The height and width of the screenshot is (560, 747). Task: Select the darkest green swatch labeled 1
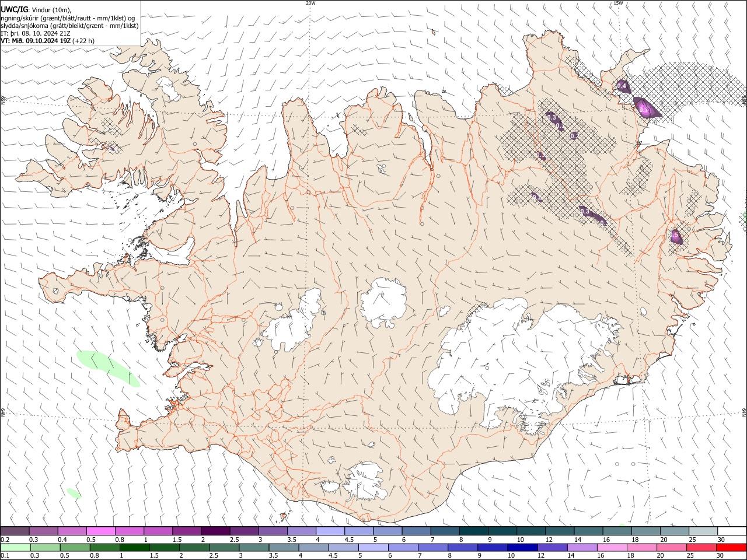(x=135, y=547)
